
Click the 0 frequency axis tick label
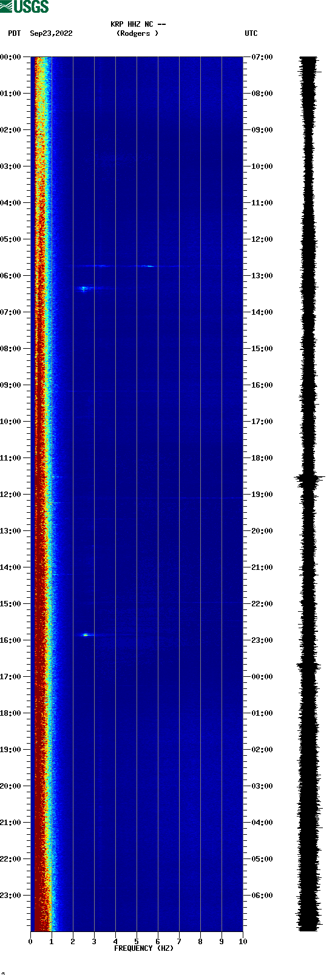click(30, 942)
